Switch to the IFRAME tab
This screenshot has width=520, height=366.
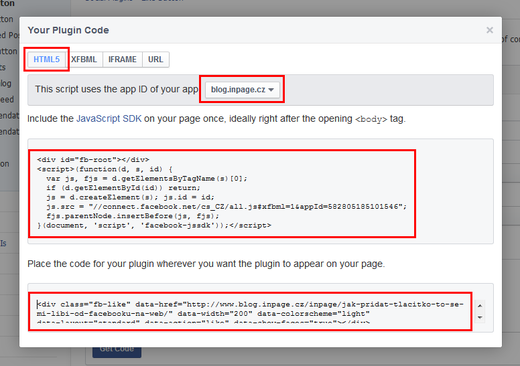tap(122, 59)
